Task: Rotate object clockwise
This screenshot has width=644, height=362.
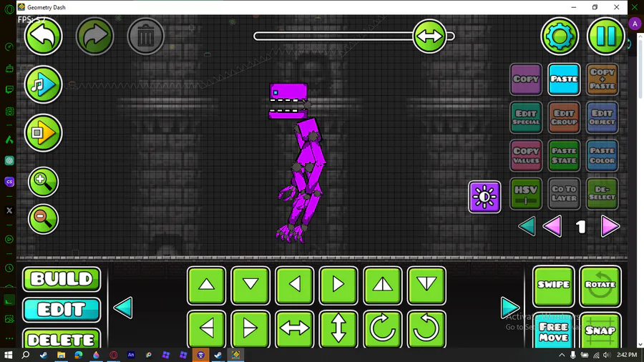Action: (x=382, y=329)
